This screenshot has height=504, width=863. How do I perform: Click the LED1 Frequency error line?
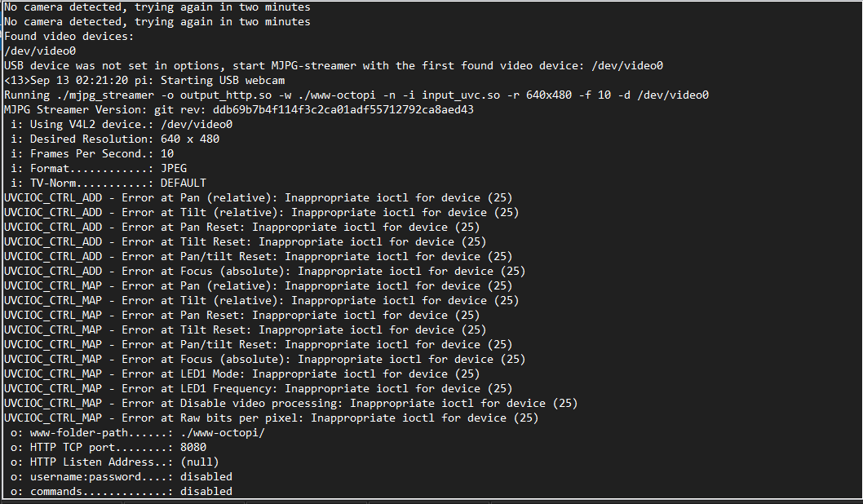pyautogui.click(x=258, y=388)
